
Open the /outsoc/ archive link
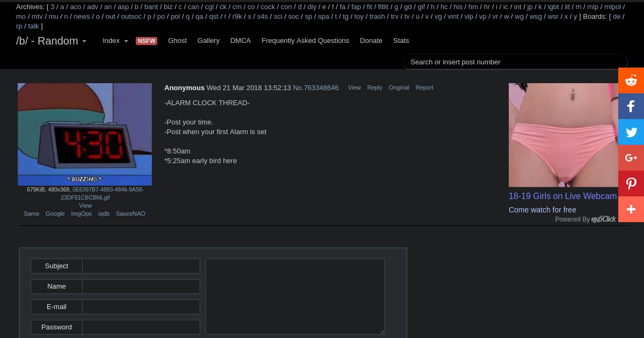(131, 17)
